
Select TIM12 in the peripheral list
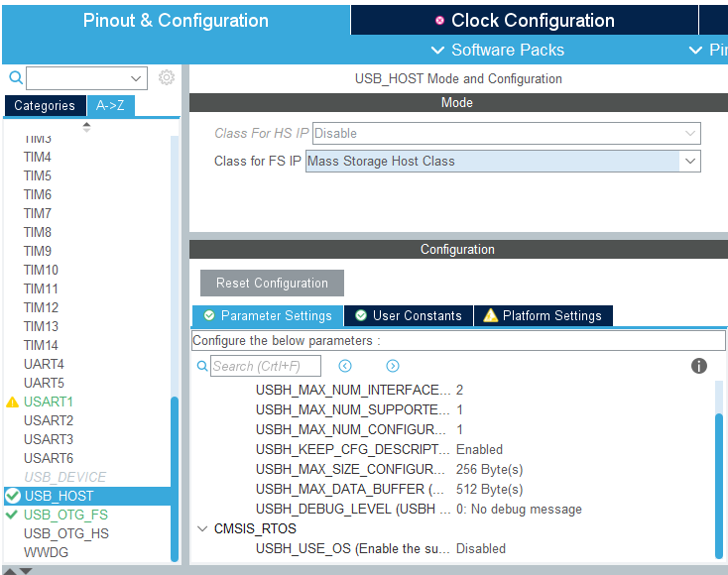point(41,307)
